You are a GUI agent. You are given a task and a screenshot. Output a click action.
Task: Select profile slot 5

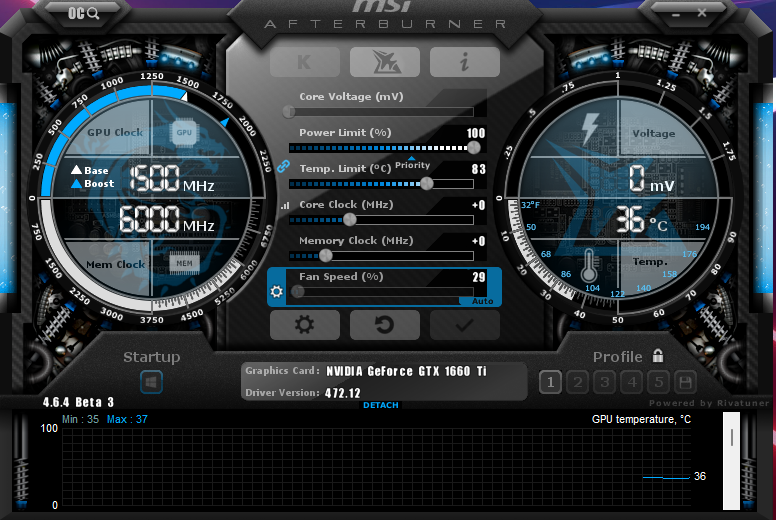658,382
